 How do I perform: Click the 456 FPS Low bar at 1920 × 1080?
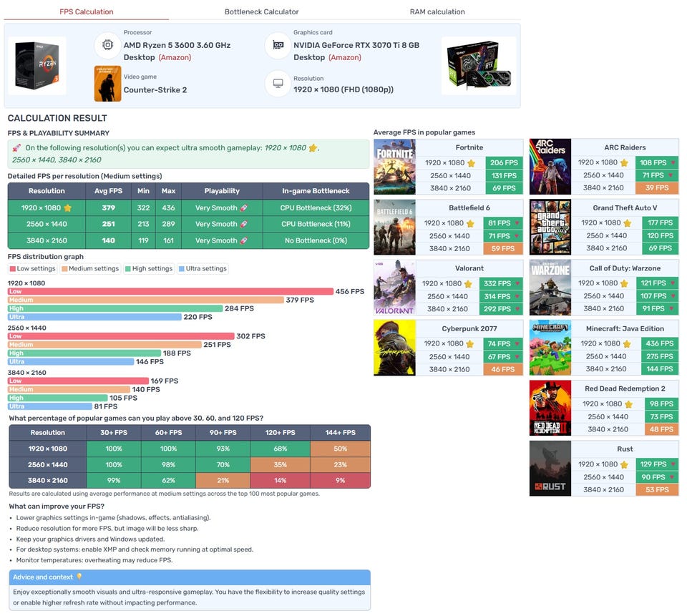[x=171, y=291]
